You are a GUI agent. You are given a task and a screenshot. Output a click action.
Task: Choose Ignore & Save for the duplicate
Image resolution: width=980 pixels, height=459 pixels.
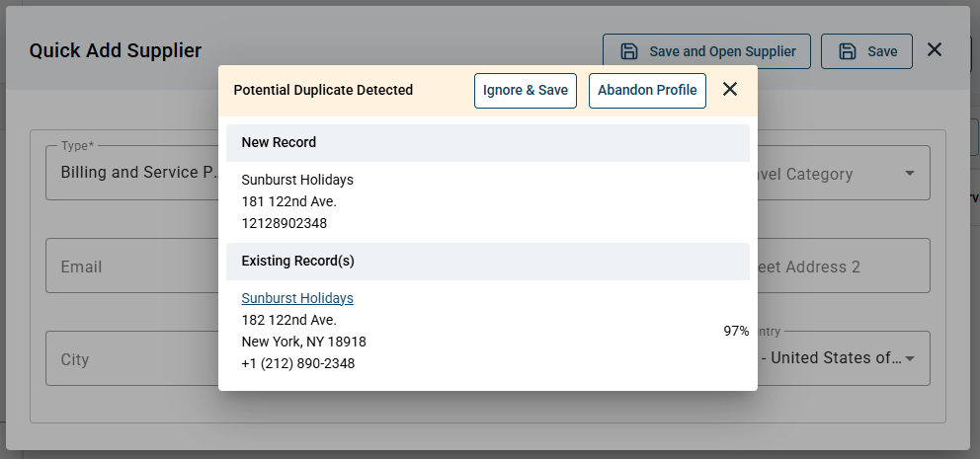pyautogui.click(x=525, y=91)
